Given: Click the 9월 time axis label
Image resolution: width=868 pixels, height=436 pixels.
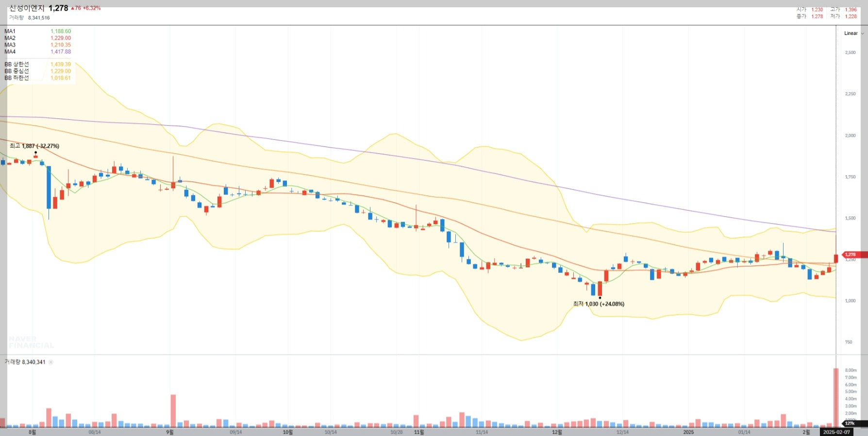Looking at the screenshot, I should point(169,432).
